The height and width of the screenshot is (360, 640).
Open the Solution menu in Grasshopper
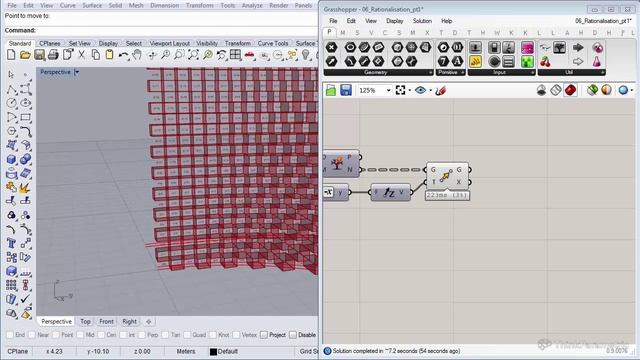422,21
